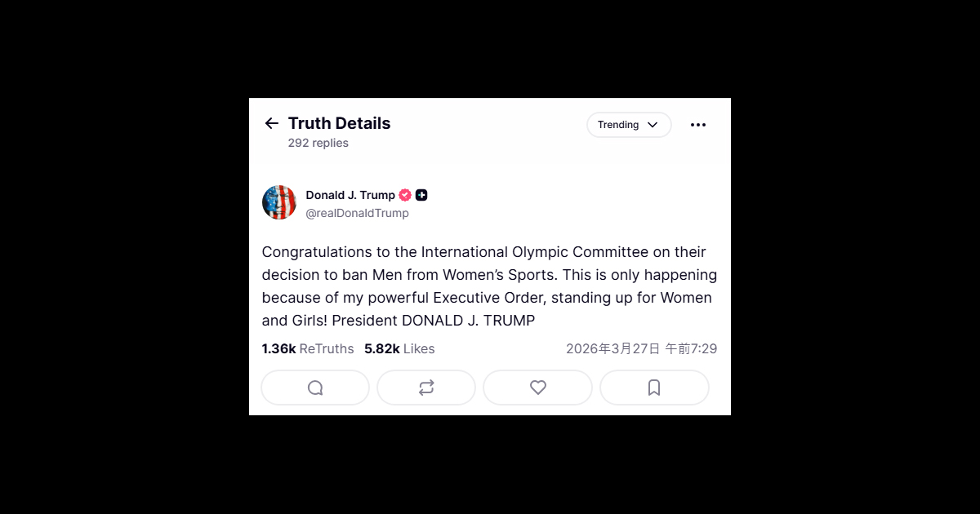
Task: Click the 2026年3月27日 timestamp
Action: tap(641, 348)
